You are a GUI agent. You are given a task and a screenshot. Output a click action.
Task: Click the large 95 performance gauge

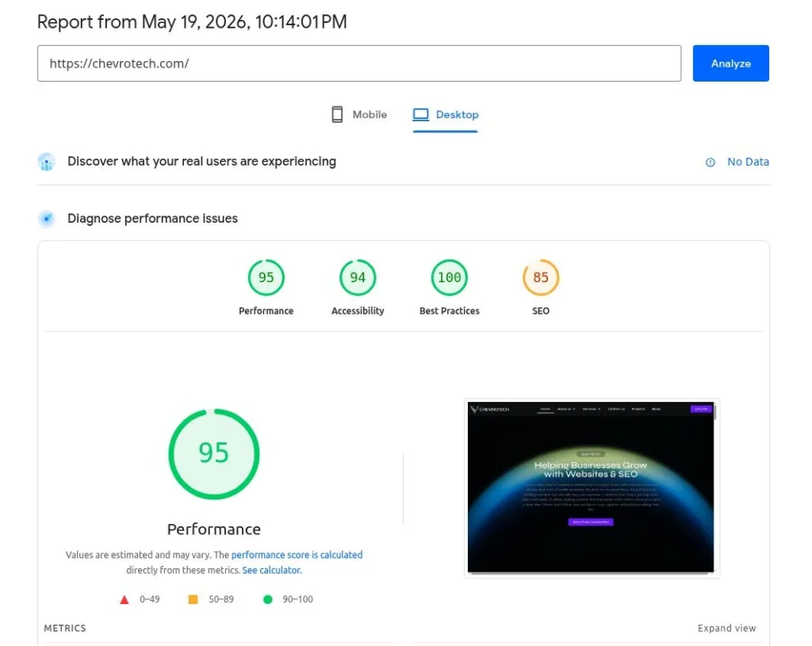[214, 454]
